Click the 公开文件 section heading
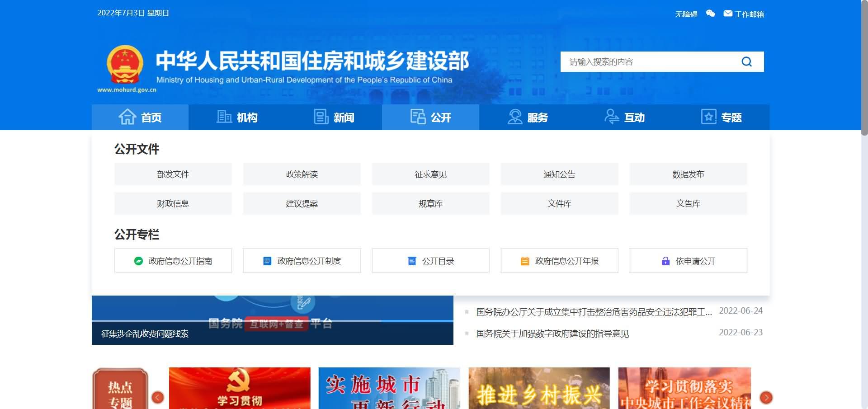 pyautogui.click(x=137, y=149)
